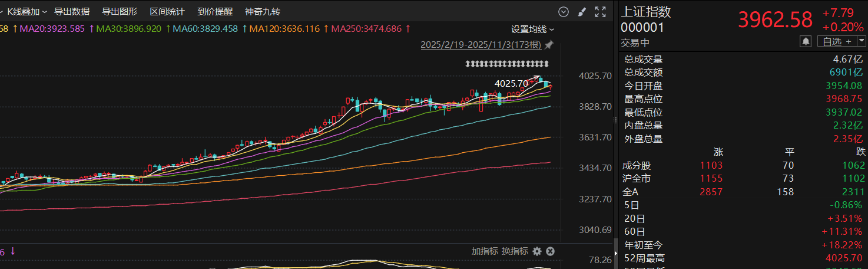Click the 年初至今 value +18.22%
Screen dimensions: 868x269
point(843,245)
